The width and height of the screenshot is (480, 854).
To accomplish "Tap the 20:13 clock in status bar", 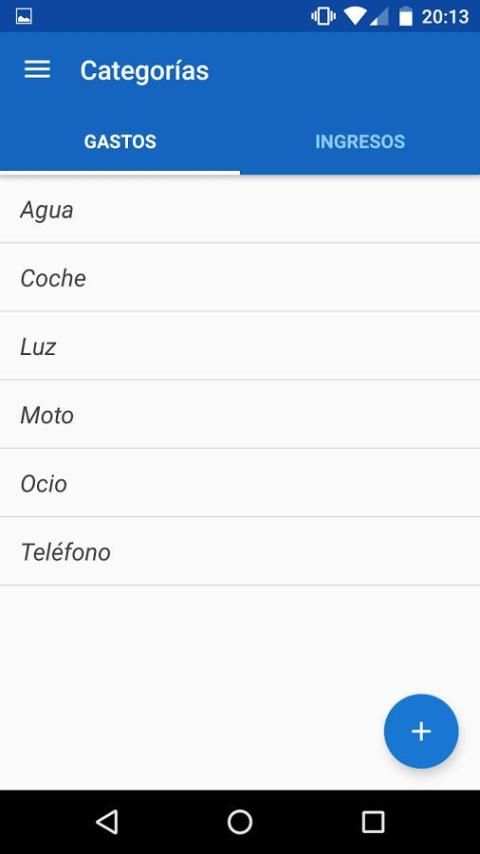I will (445, 17).
